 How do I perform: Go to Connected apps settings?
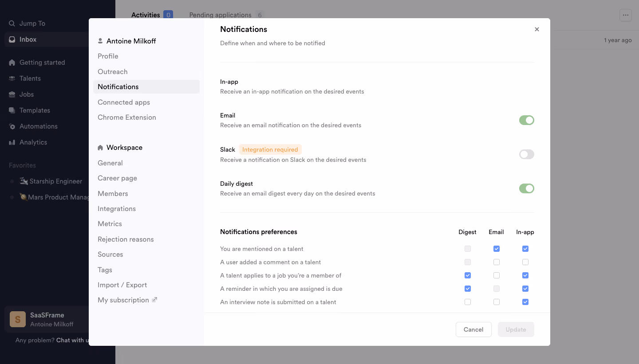coord(146,102)
